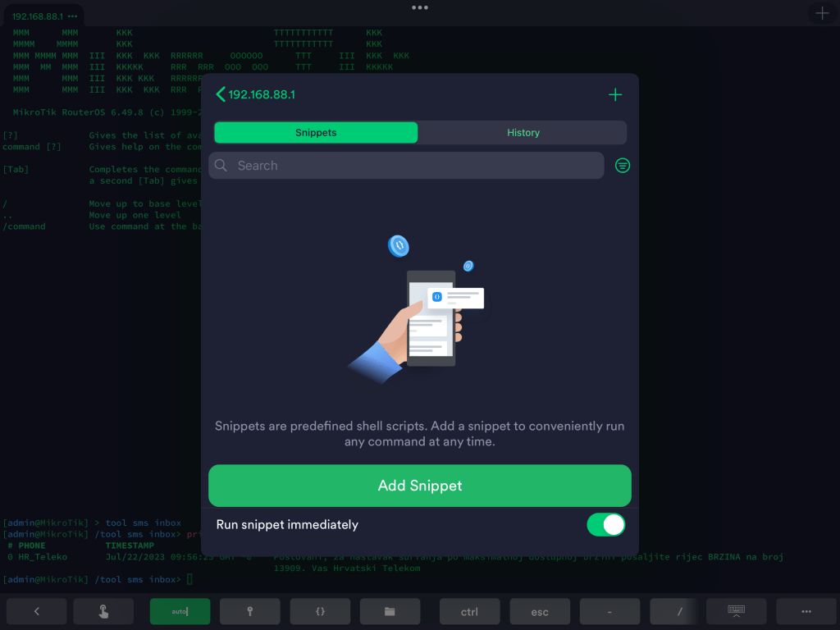Open the 192.168.88.1 tab options dots
840x630 pixels.
pyautogui.click(x=73, y=16)
